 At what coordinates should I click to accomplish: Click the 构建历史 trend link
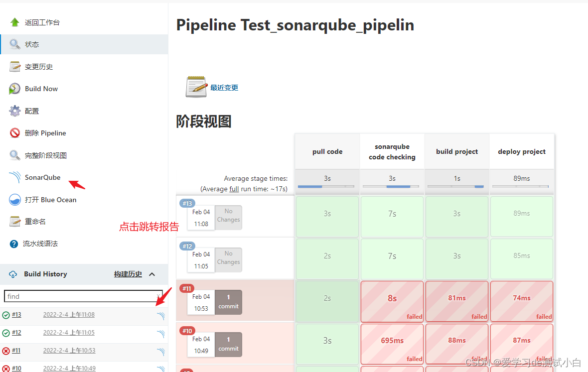click(x=128, y=274)
